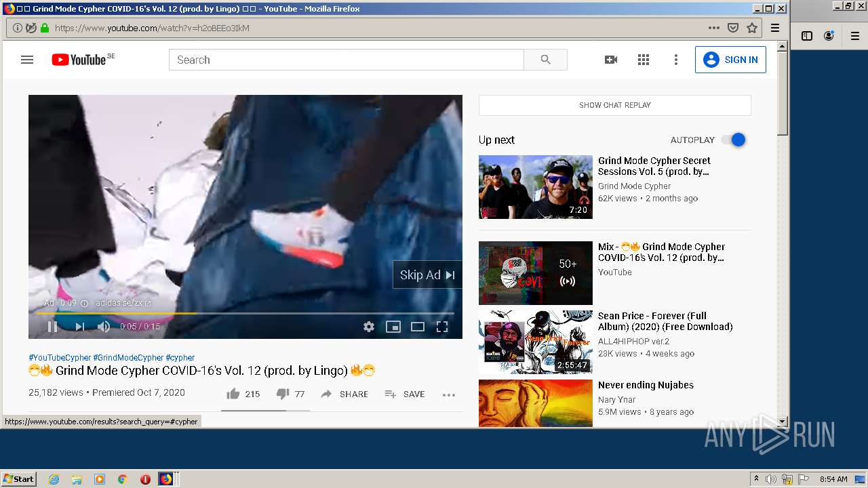Open Firefox hamburger menu
Image resolution: width=868 pixels, height=488 pixels.
tap(775, 28)
